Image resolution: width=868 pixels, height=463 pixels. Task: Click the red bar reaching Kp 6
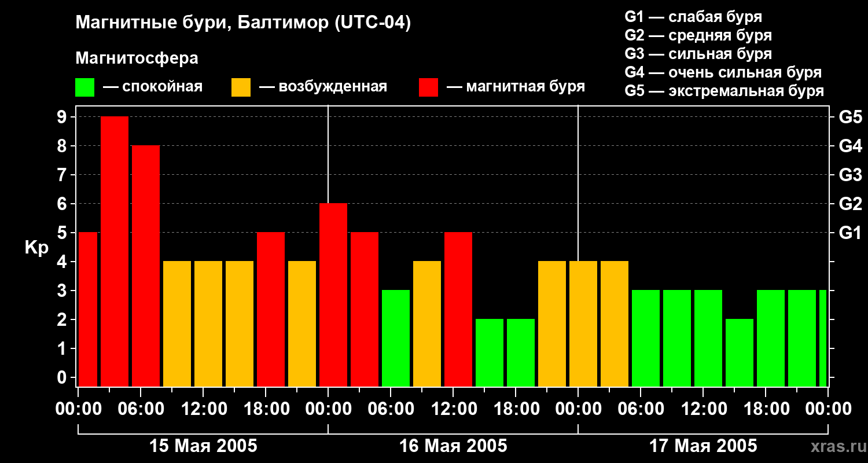click(x=333, y=295)
